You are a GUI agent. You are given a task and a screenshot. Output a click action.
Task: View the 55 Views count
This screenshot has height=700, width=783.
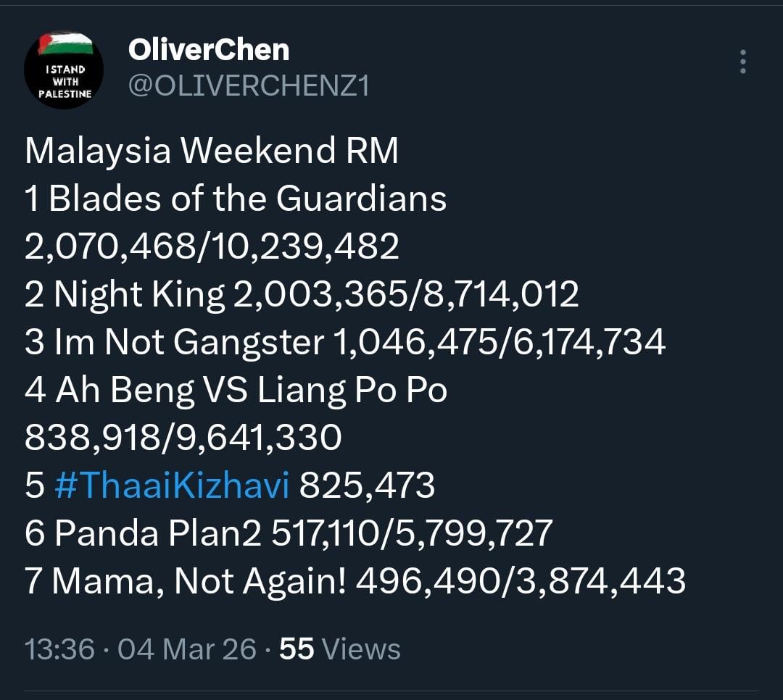point(340,649)
